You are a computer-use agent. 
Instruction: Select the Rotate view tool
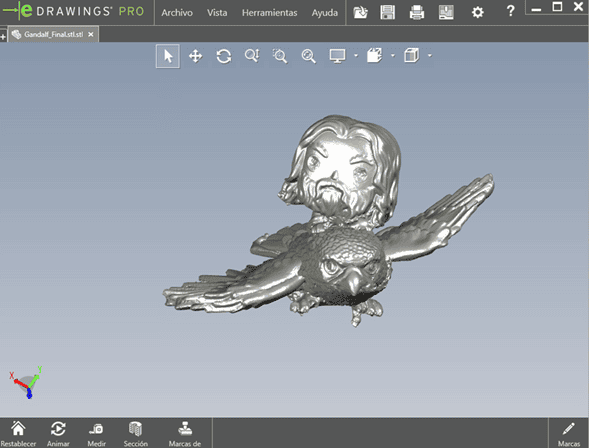coord(224,56)
